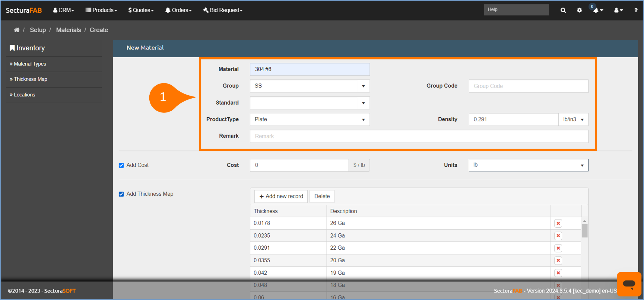
Task: Click the search magnifier icon
Action: tap(563, 10)
